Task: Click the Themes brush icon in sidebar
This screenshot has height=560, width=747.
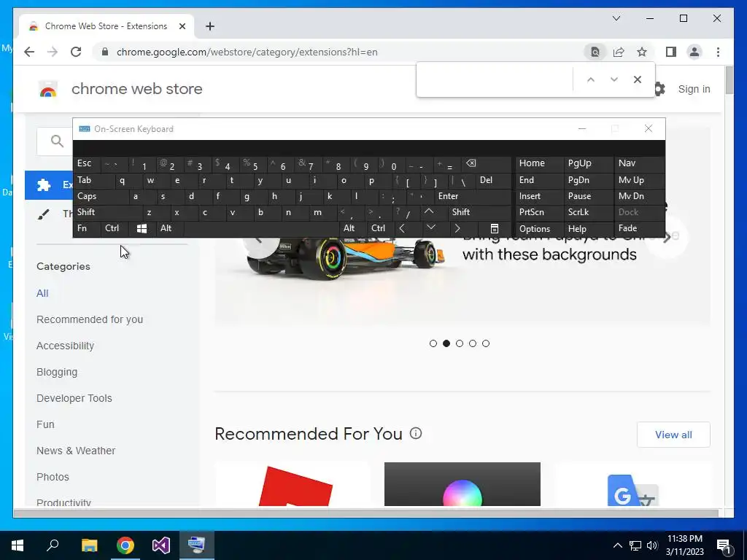Action: point(43,214)
